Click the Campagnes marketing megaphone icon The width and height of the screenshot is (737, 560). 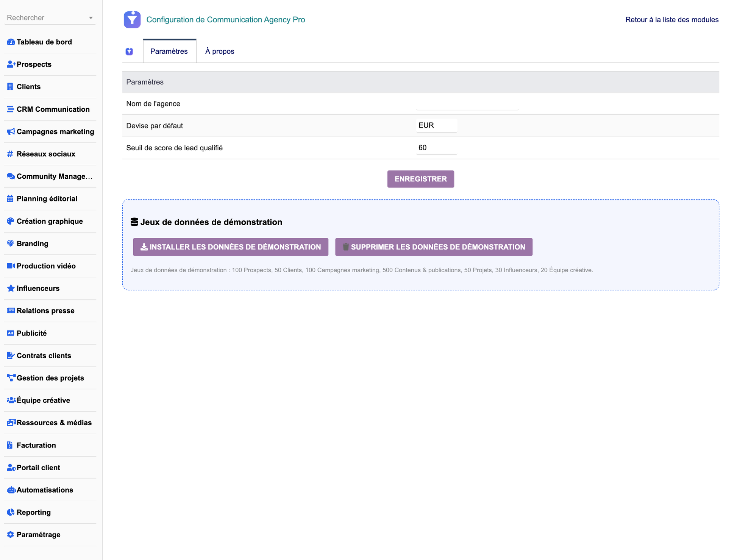tap(11, 131)
